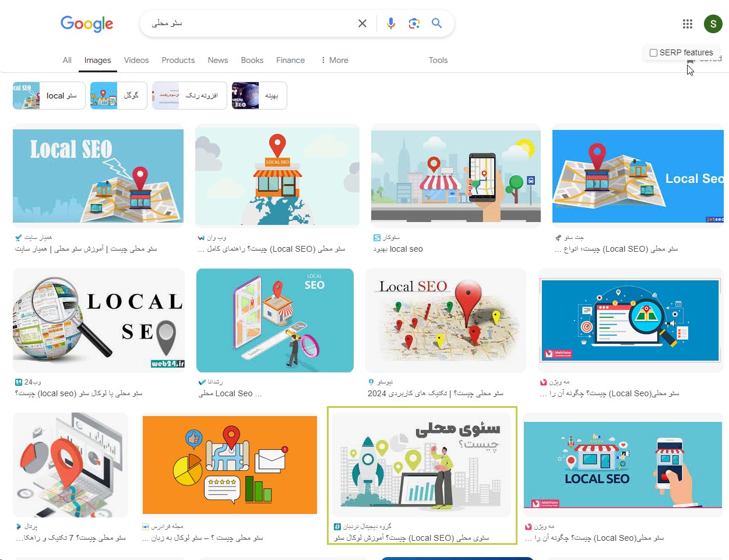Select the 'گوگل' suggestion chip
Image resolution: width=729 pixels, height=560 pixels.
[x=118, y=96]
